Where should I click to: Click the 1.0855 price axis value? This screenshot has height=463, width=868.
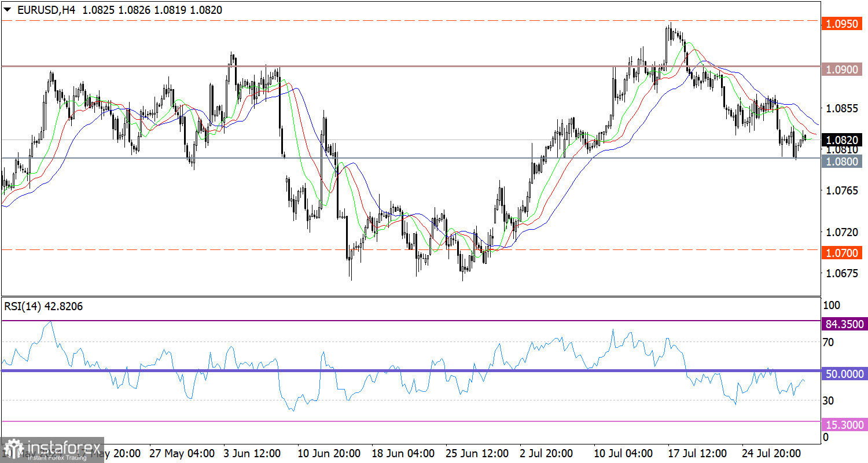[843, 108]
